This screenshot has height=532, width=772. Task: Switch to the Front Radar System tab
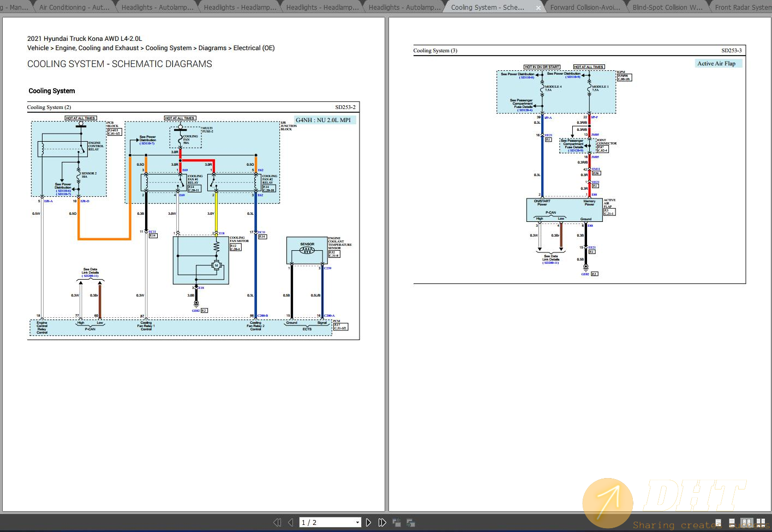[x=742, y=8]
